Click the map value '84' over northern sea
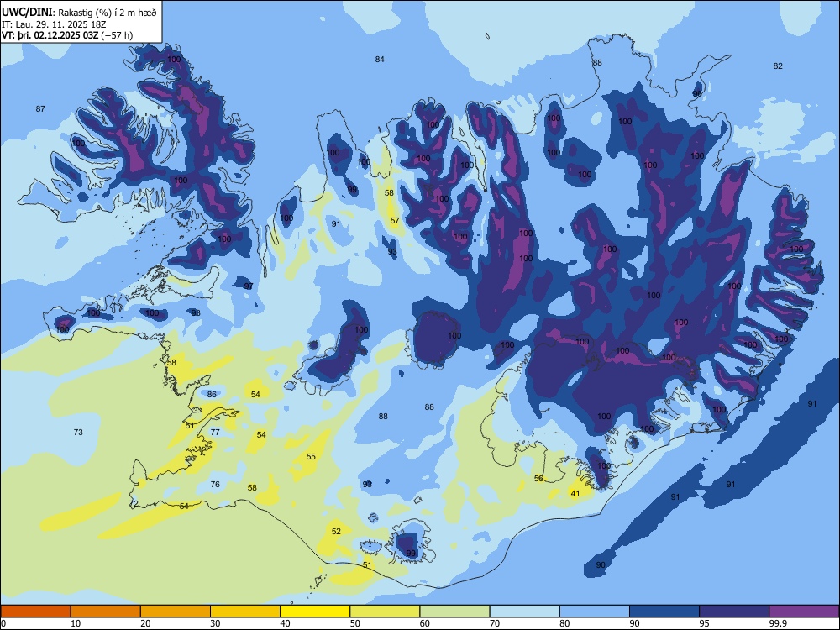 380,60
